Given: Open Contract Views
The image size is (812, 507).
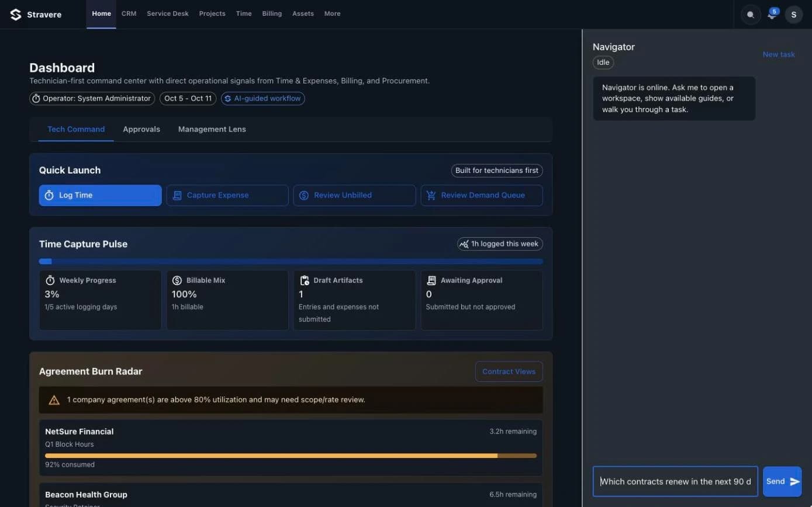Looking at the screenshot, I should [509, 371].
